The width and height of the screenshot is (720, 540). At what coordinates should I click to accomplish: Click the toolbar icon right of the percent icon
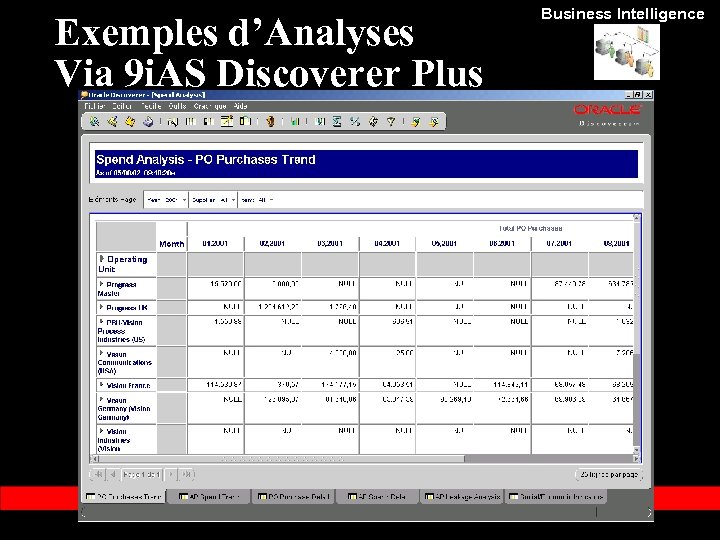click(x=373, y=121)
